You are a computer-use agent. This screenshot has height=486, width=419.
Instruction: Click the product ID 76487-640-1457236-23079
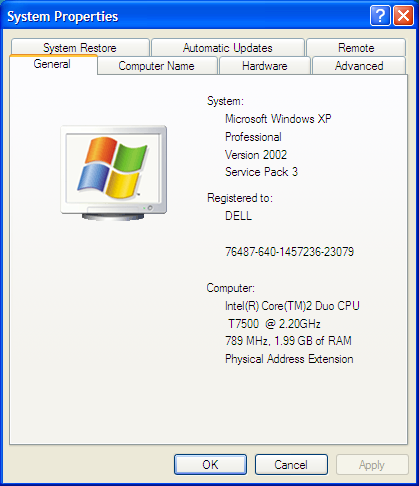(x=289, y=252)
